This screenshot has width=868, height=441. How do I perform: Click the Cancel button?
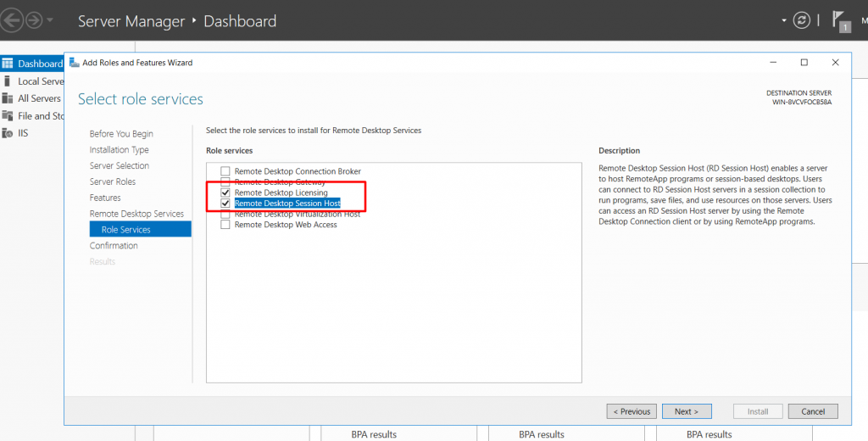[813, 411]
